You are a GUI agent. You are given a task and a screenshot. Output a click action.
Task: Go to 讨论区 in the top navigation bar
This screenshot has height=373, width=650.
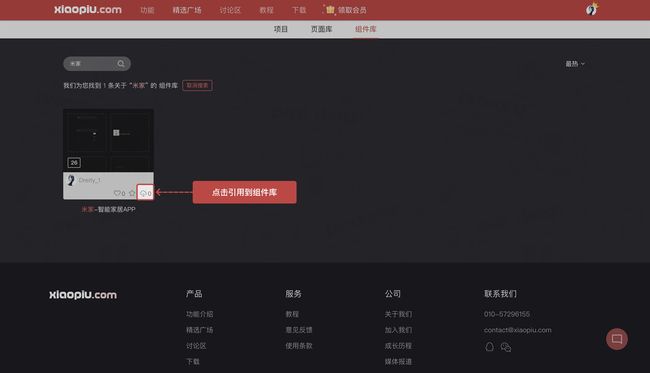click(230, 10)
